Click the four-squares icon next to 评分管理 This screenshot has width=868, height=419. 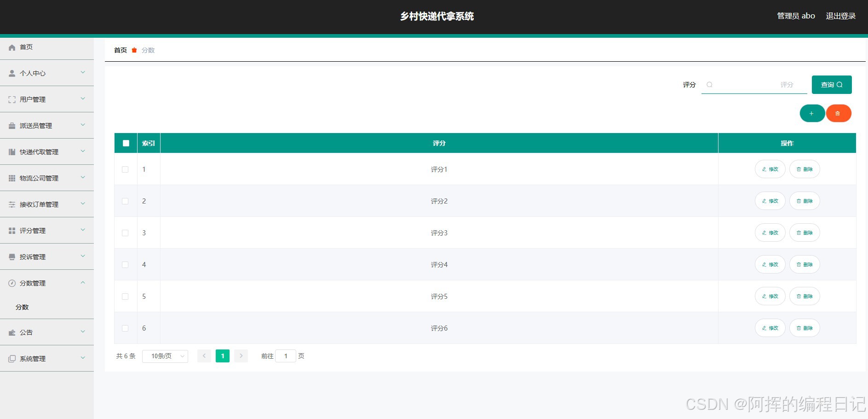pyautogui.click(x=12, y=231)
